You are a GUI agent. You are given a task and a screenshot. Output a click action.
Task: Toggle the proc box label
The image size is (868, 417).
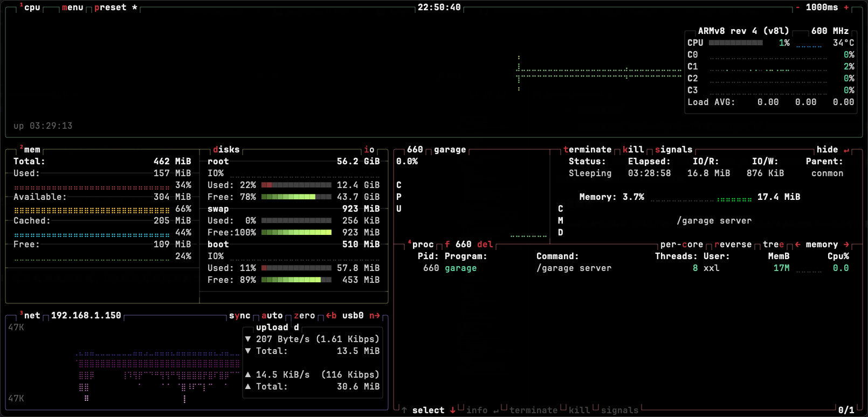click(x=421, y=245)
